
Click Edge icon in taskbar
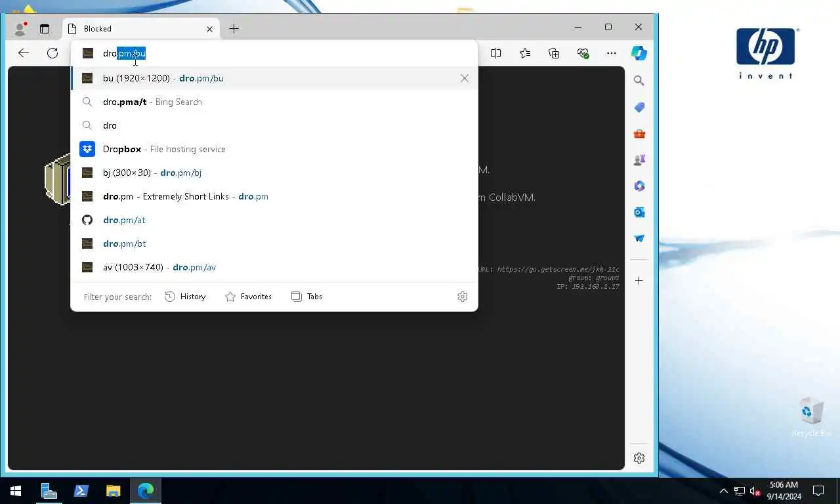coord(146,491)
